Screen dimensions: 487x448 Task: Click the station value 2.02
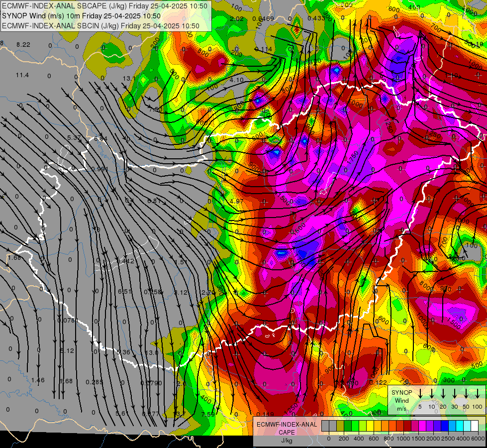tap(237, 19)
